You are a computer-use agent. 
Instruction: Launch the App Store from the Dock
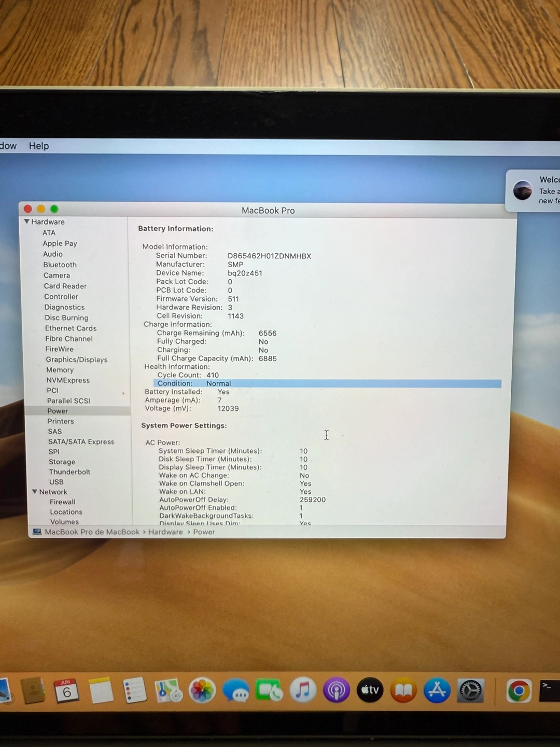pos(437,690)
